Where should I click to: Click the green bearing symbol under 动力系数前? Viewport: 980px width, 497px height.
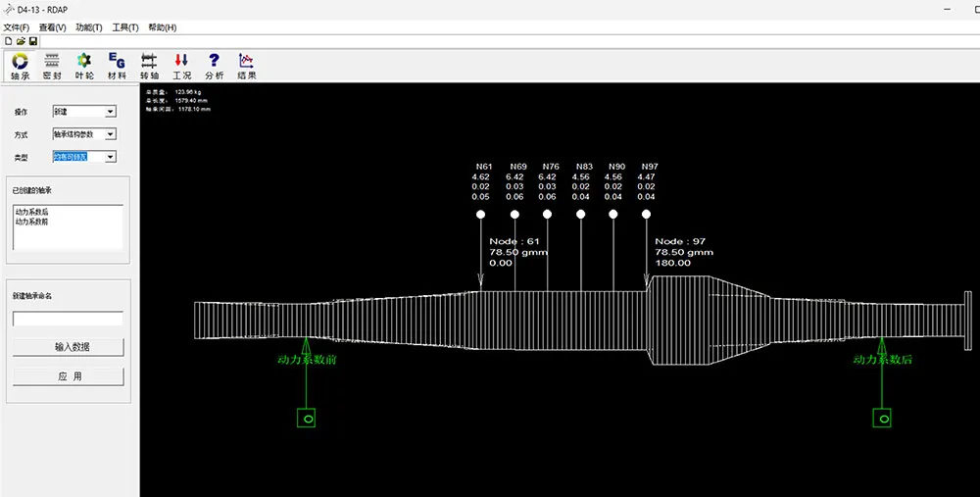(x=306, y=418)
